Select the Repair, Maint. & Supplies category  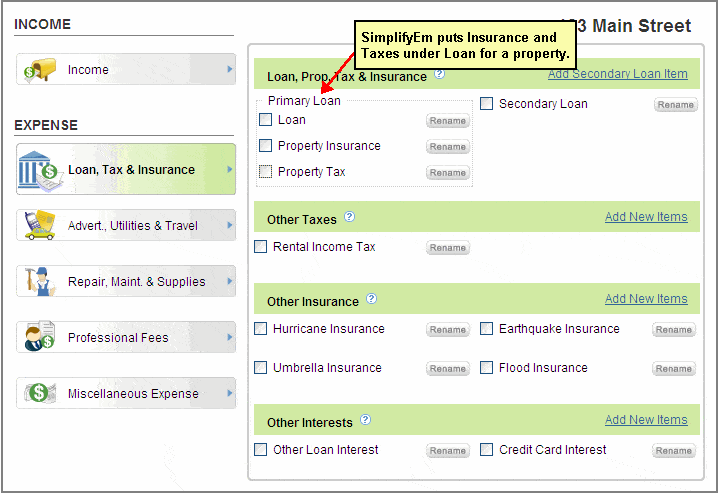pyautogui.click(x=137, y=282)
